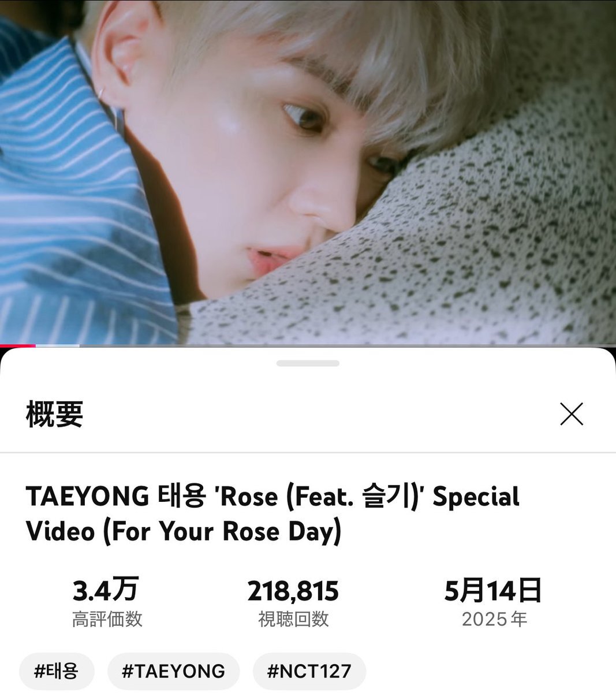Click the video progress bar
This screenshot has width=616, height=693.
click(x=308, y=345)
